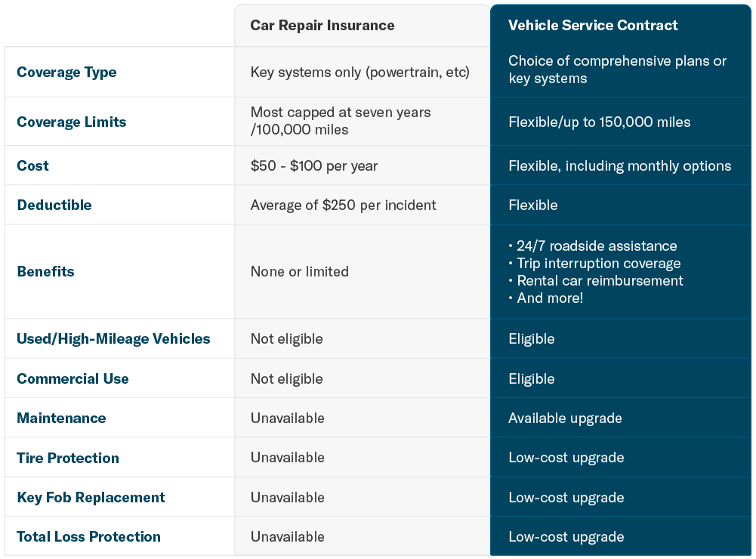Select the Maintenance row label
This screenshot has height=559, width=756.
pyautogui.click(x=61, y=418)
